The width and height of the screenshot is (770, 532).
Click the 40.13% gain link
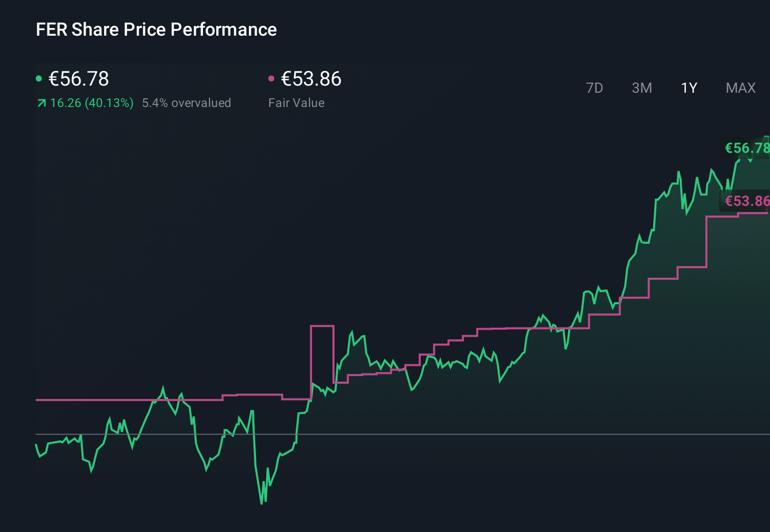(x=110, y=103)
